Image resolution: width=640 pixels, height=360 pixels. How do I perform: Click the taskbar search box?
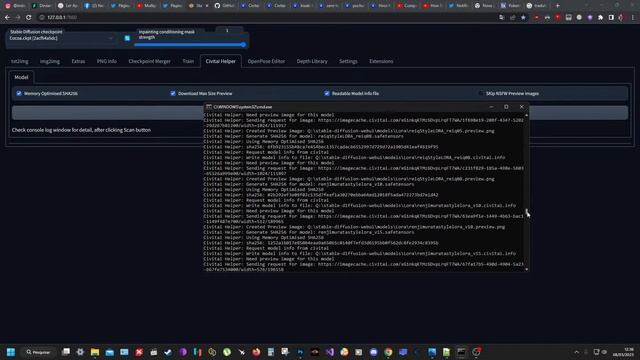coord(38,352)
